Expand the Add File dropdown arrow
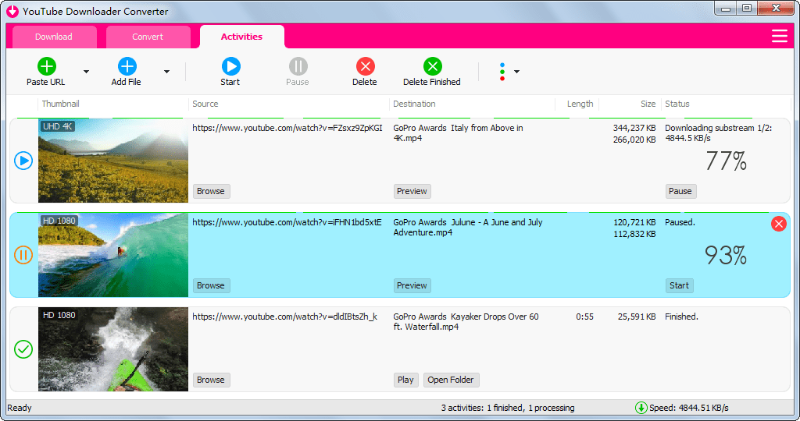Viewport: 800px width, 421px height. (x=167, y=71)
